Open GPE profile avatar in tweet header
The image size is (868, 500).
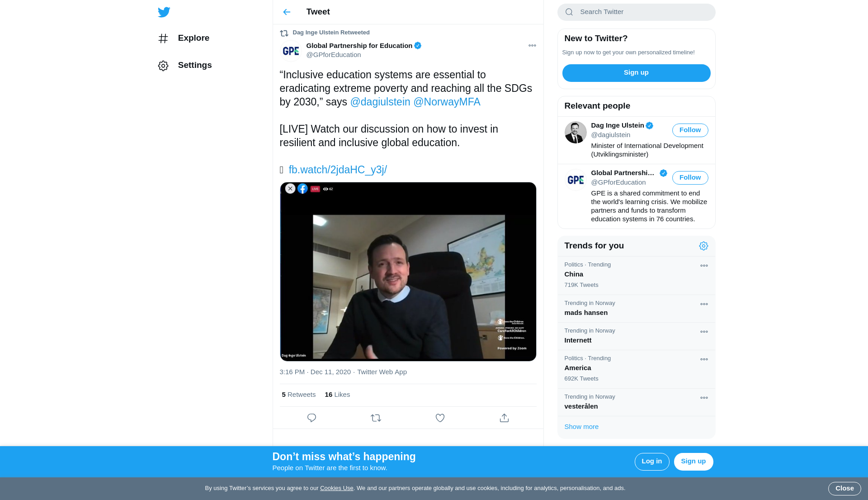pyautogui.click(x=291, y=51)
